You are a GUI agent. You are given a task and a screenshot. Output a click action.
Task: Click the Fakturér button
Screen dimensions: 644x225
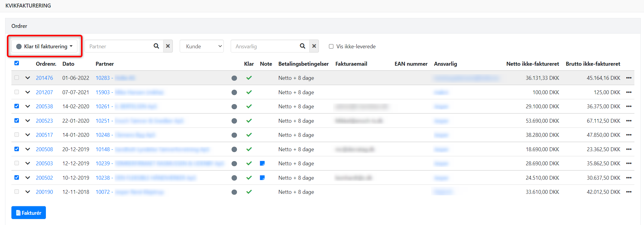click(x=28, y=213)
